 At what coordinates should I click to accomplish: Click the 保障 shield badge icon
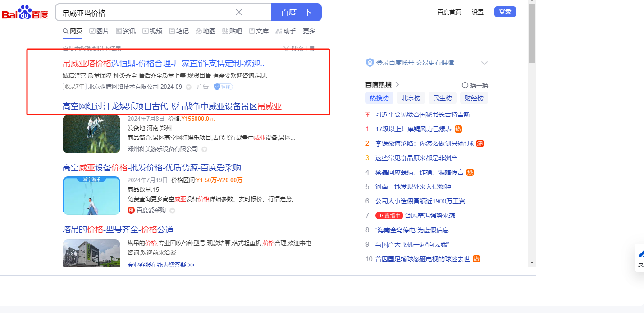pos(217,87)
